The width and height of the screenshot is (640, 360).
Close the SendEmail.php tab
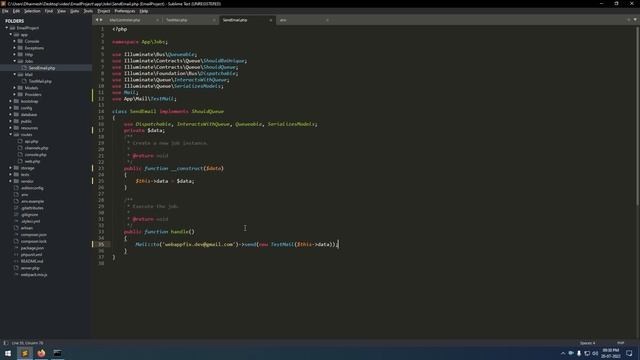click(x=271, y=20)
